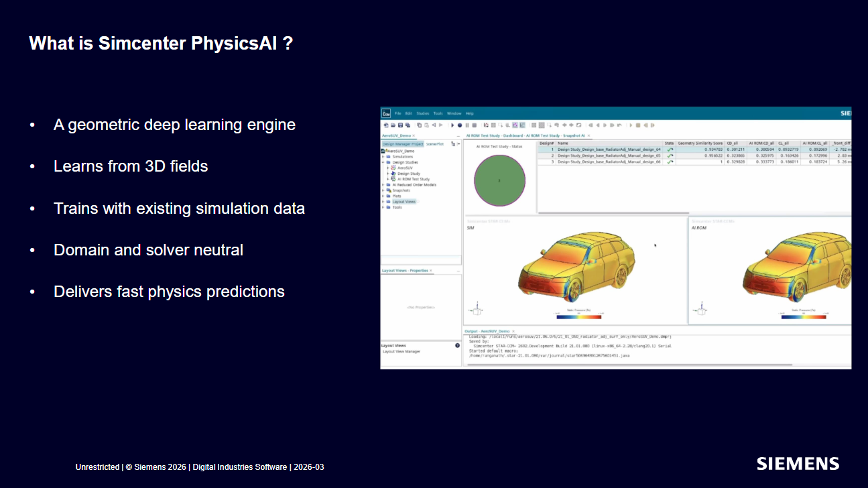Click the Save All toolbar icon
This screenshot has width=868, height=488.
tap(408, 125)
